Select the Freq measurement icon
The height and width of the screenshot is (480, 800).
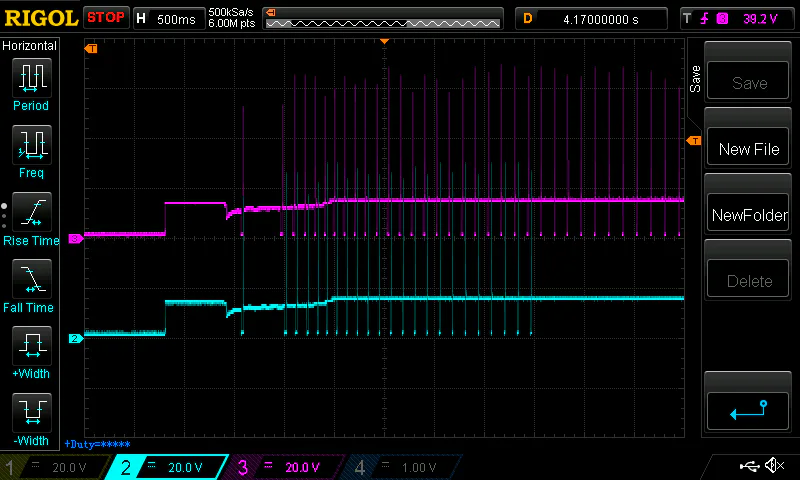click(x=30, y=146)
